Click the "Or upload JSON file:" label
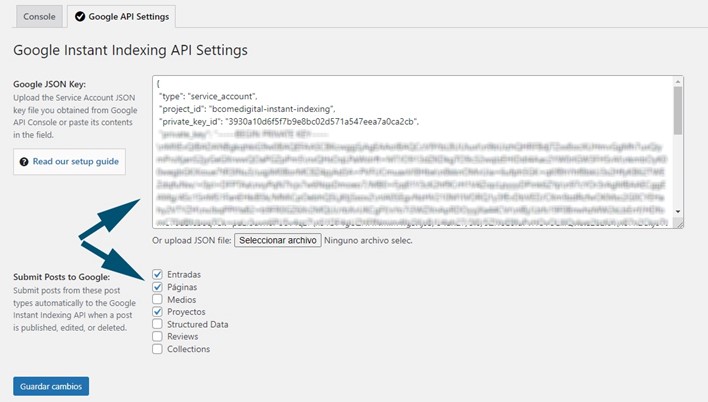The width and height of the screenshot is (708, 402). (x=191, y=240)
